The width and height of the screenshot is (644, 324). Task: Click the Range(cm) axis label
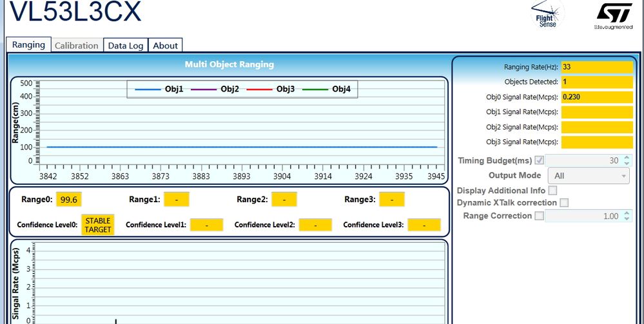pyautogui.click(x=16, y=122)
